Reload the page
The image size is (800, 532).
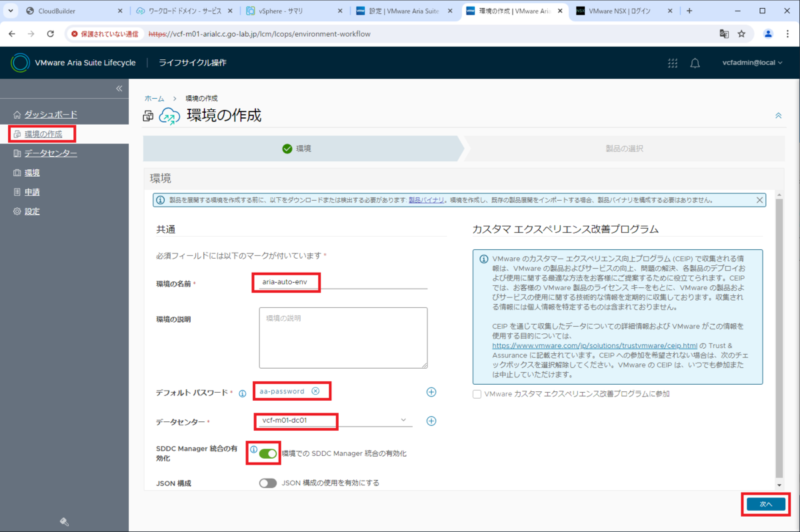(50, 33)
